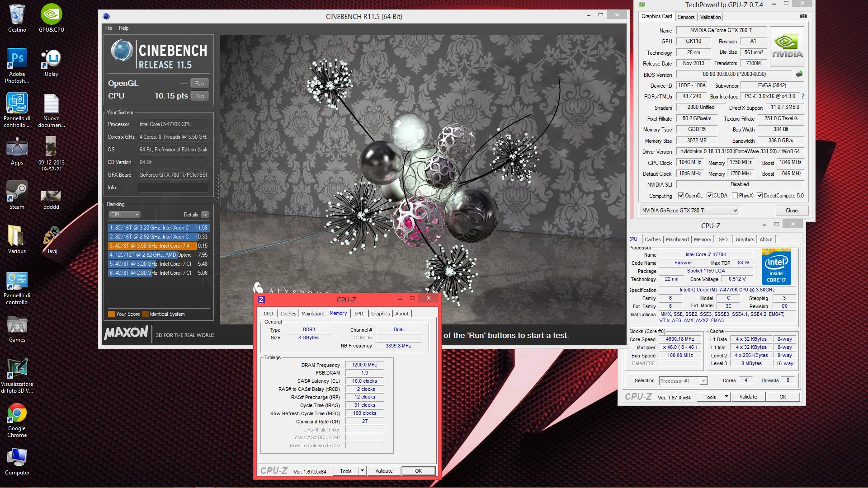Select ranking row 3 Intel Core i7-4 10.15
The image size is (868, 488).
(159, 246)
